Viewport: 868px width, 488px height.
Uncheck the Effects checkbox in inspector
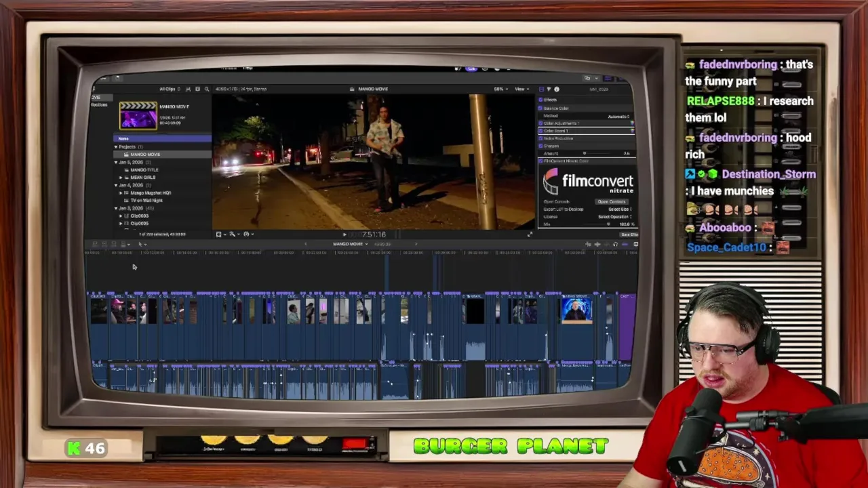[540, 100]
